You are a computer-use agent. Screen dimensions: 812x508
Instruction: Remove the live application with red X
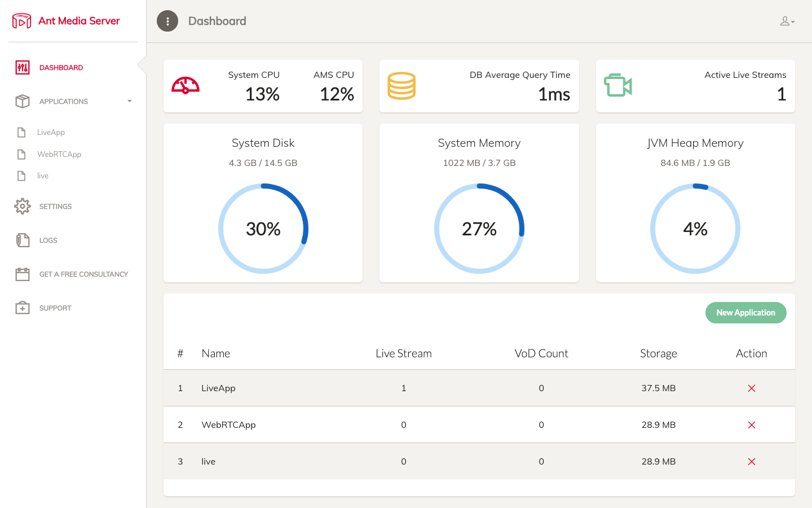[752, 462]
